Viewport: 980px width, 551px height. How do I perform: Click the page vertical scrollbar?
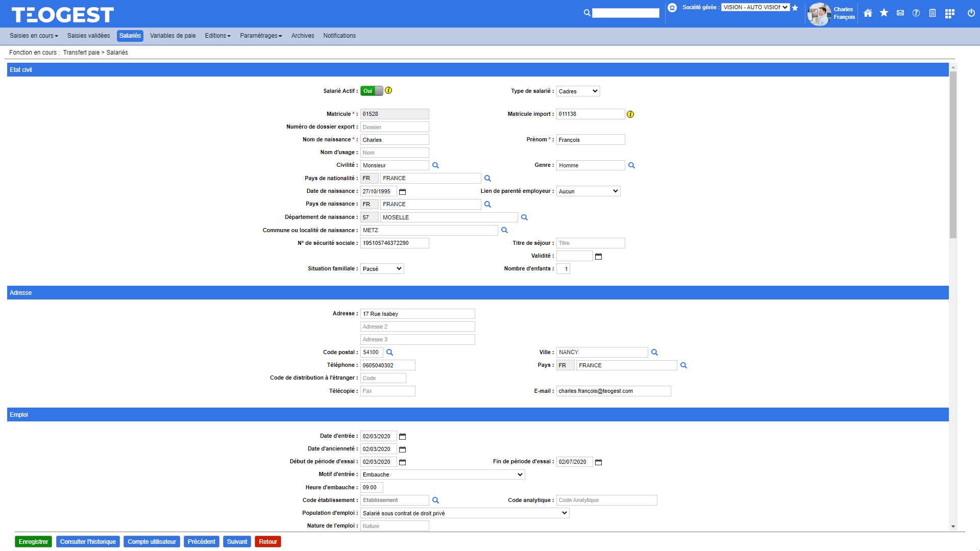(x=952, y=153)
